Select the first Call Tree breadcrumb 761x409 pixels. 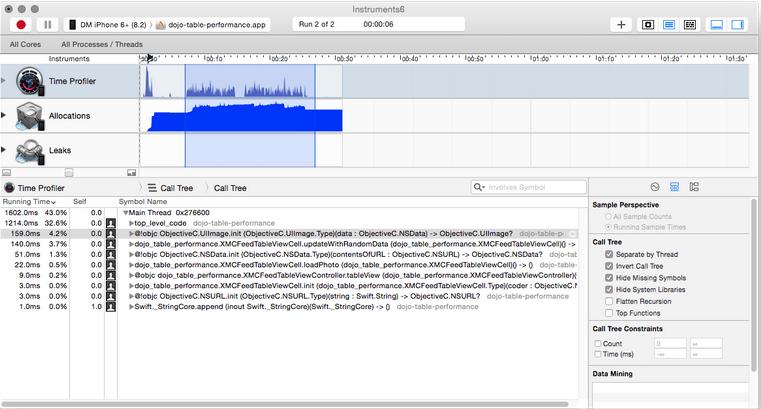pos(170,188)
